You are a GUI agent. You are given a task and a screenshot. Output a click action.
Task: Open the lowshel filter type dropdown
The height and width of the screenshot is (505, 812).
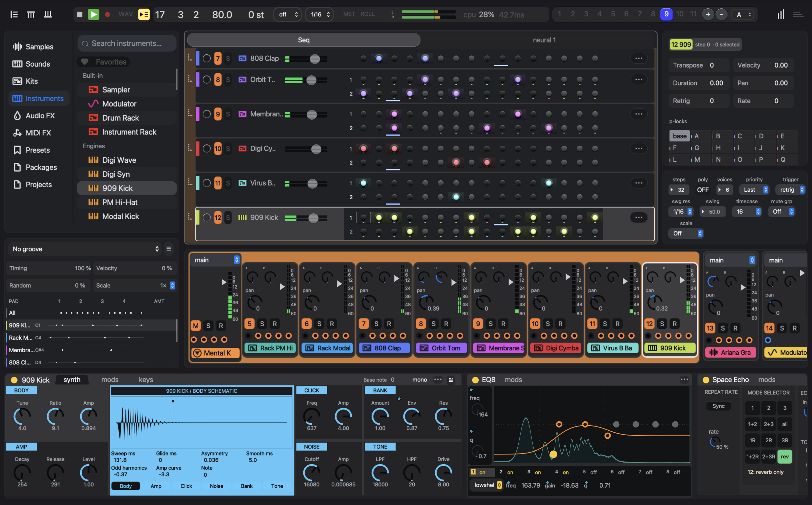click(x=487, y=485)
